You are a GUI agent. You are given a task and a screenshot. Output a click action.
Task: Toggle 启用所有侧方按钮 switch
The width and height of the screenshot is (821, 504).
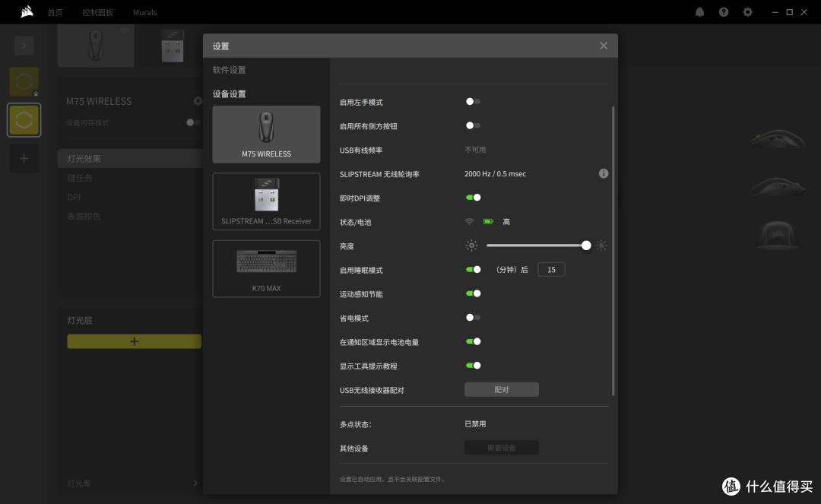[x=473, y=125]
